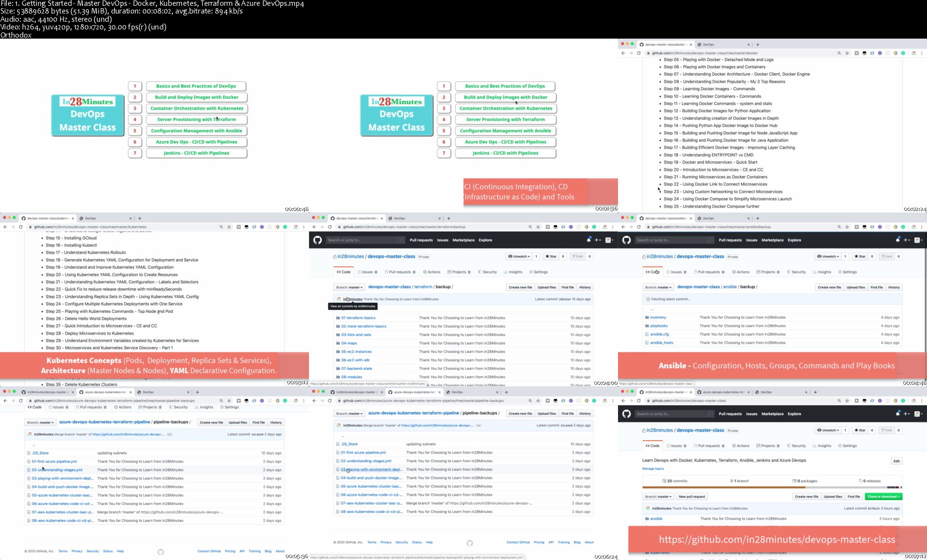
Task: Click Manage topics link
Action: coord(653,469)
